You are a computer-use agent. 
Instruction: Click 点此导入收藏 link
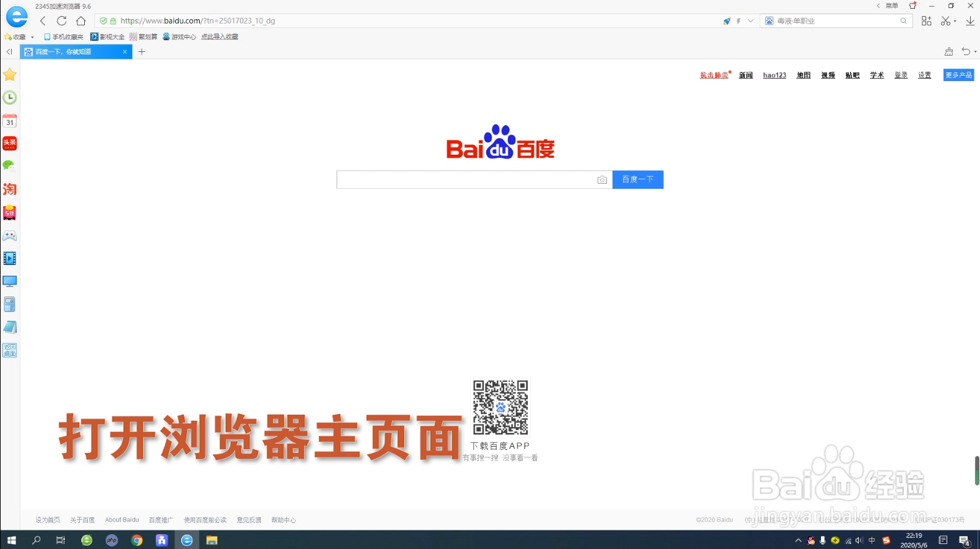(x=220, y=37)
